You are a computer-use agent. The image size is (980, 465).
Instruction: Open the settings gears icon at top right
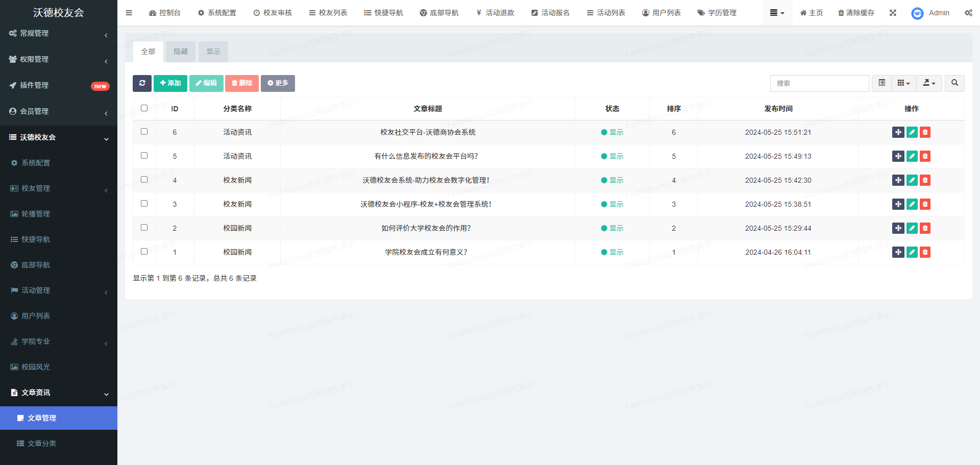[x=968, y=13]
